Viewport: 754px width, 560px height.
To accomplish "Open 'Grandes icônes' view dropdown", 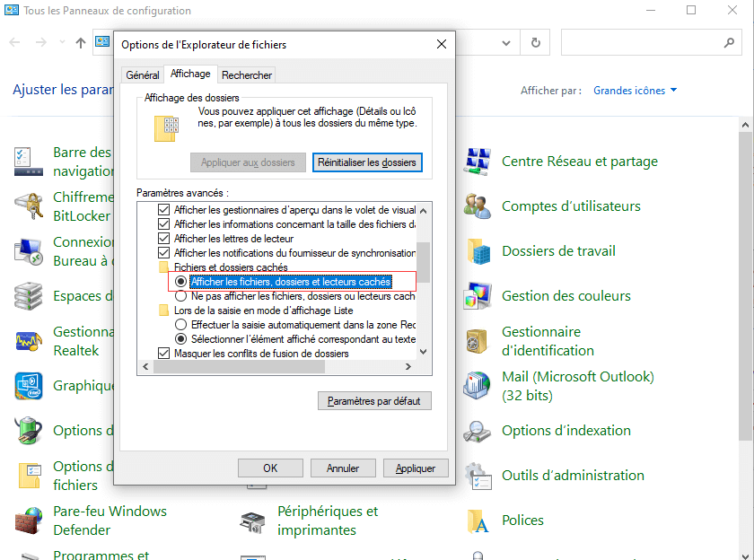I will pyautogui.click(x=635, y=91).
